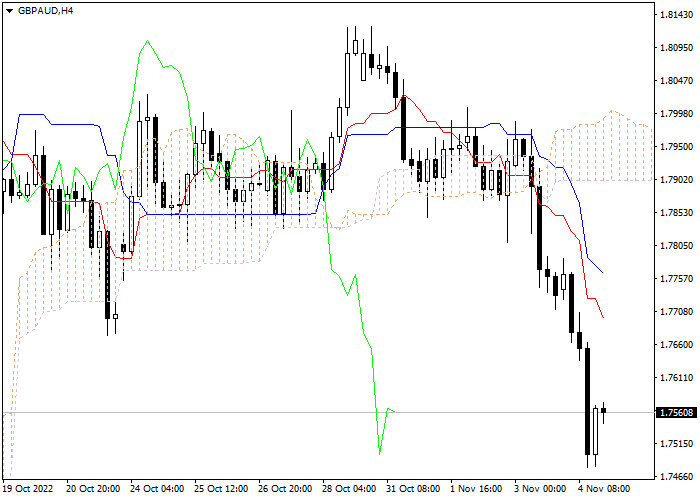Image resolution: width=700 pixels, height=500 pixels.
Task: Click the 4 Nov 08:00 time label
Action: [604, 489]
